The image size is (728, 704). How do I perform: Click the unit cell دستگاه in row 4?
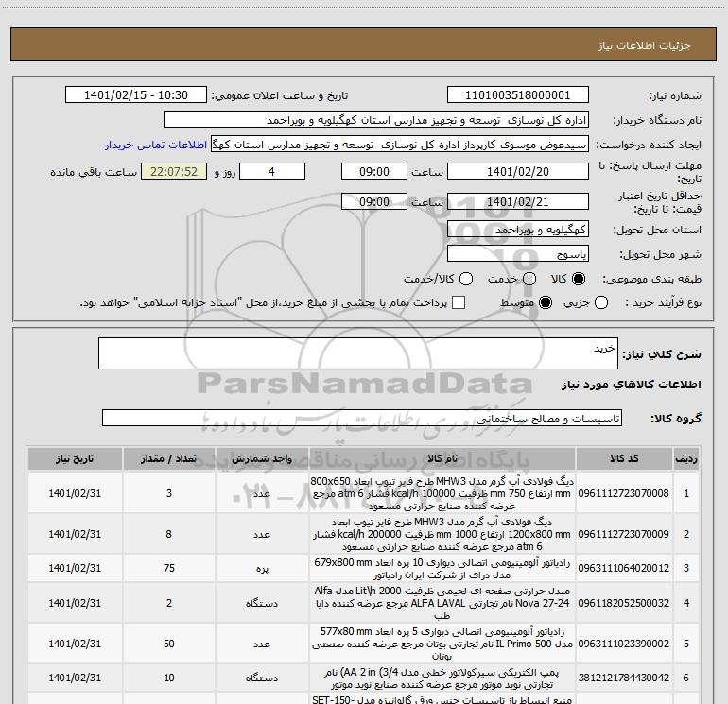262,603
